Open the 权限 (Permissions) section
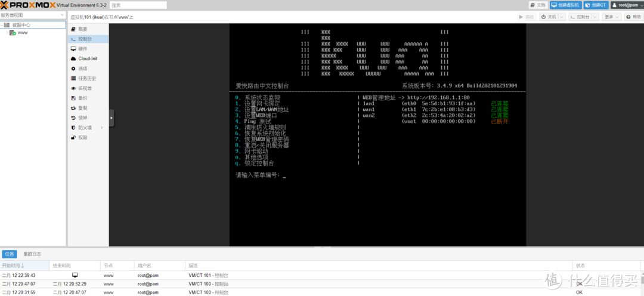Image resolution: width=644 pixels, height=296 pixels. (x=82, y=137)
